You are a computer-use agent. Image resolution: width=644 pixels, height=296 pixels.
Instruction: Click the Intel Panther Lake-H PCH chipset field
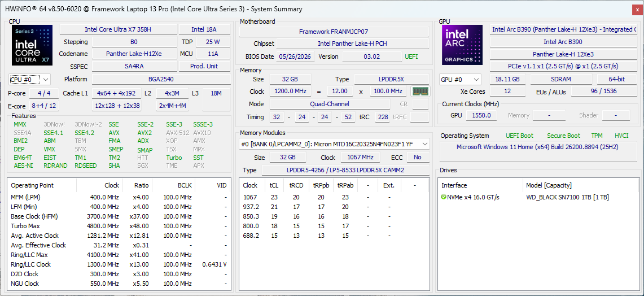point(352,43)
